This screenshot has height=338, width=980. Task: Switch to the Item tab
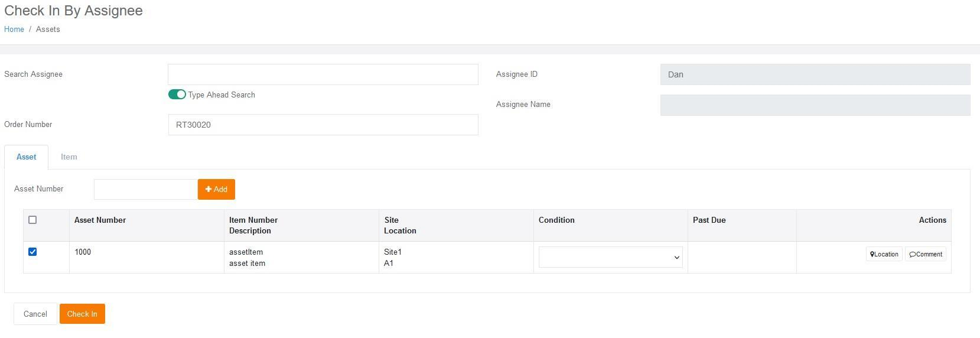point(69,157)
